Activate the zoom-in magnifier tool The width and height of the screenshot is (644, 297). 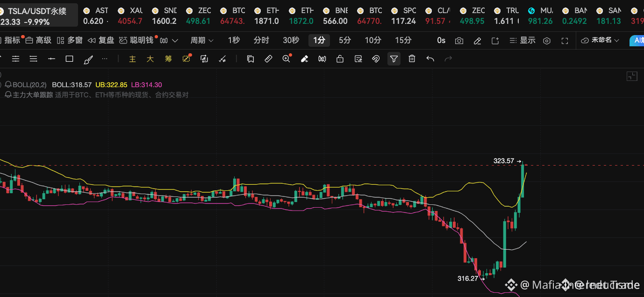point(286,59)
